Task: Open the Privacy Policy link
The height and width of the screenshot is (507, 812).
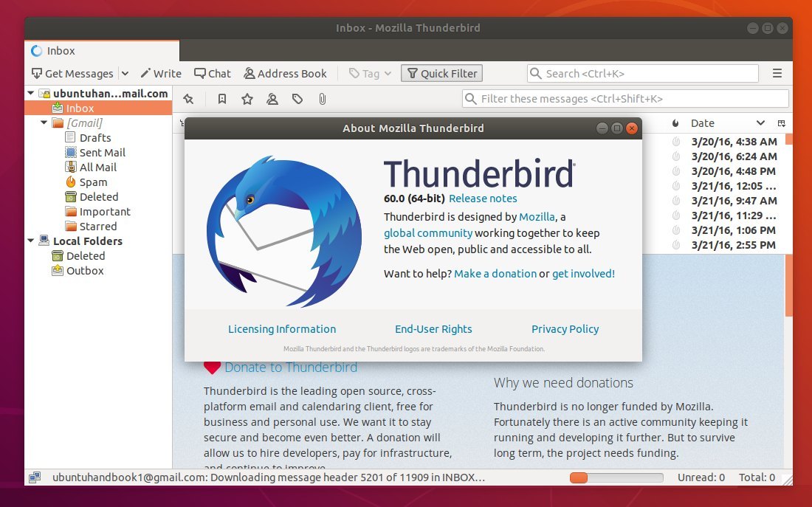Action: 565,329
